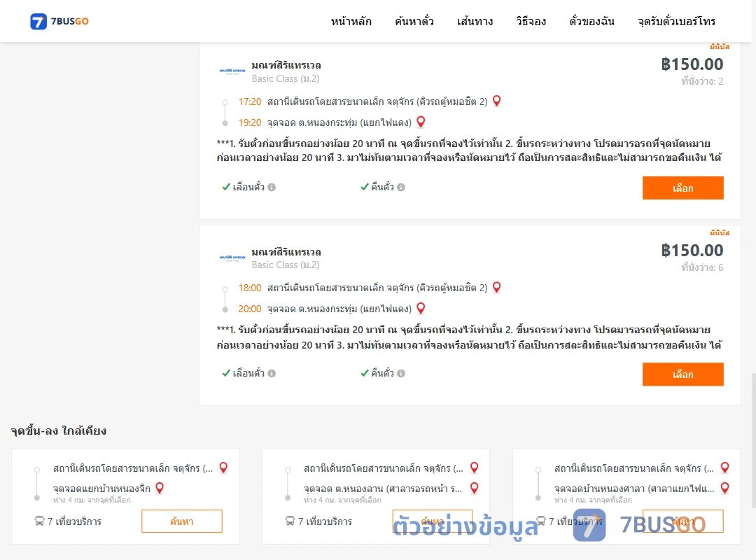The width and height of the screenshot is (756, 560).
Task: Click the 7BUSGO logo in the header
Action: pos(59,21)
